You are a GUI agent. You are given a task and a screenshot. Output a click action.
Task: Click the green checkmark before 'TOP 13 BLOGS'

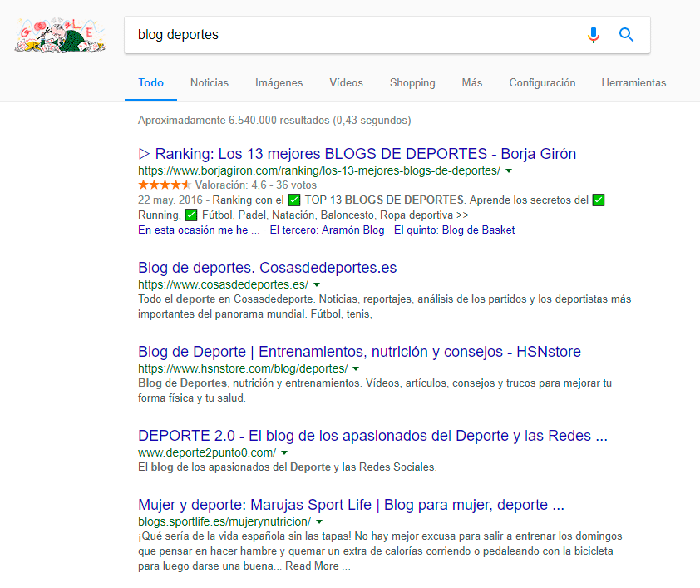(x=294, y=200)
